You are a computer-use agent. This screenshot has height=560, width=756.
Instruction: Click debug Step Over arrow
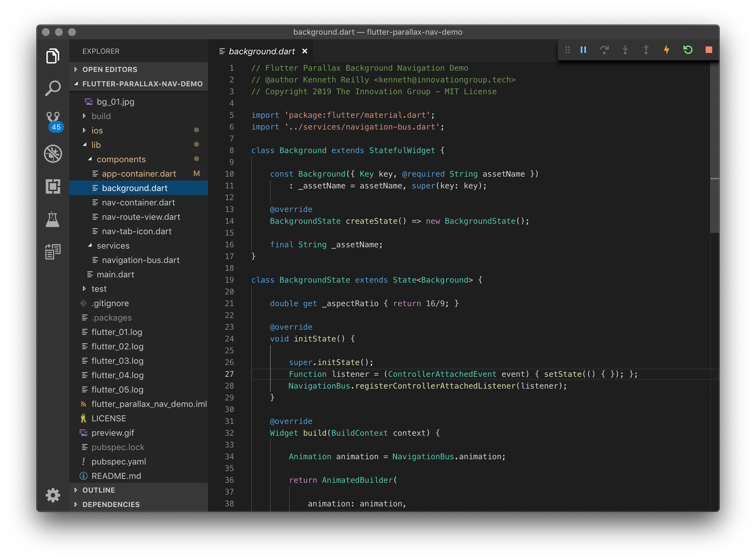(604, 50)
